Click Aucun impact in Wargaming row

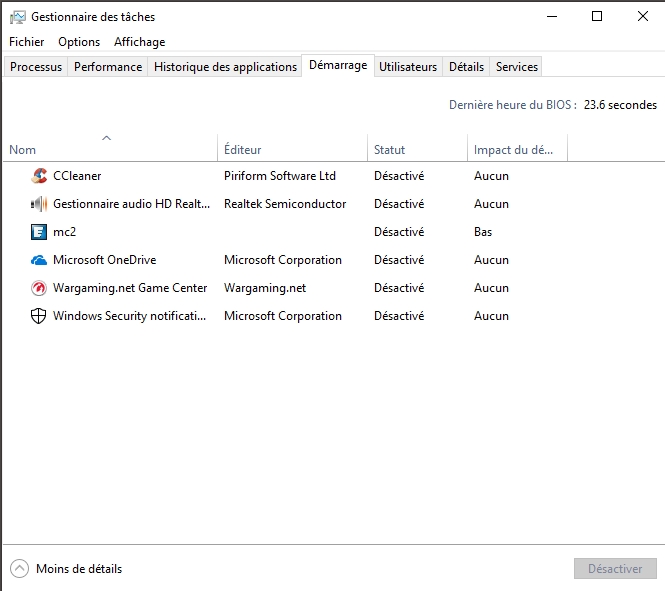(x=491, y=288)
